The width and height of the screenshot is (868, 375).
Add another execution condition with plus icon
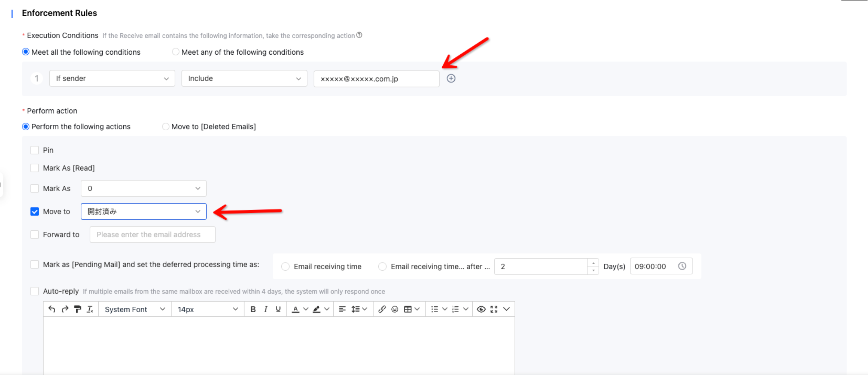[451, 78]
